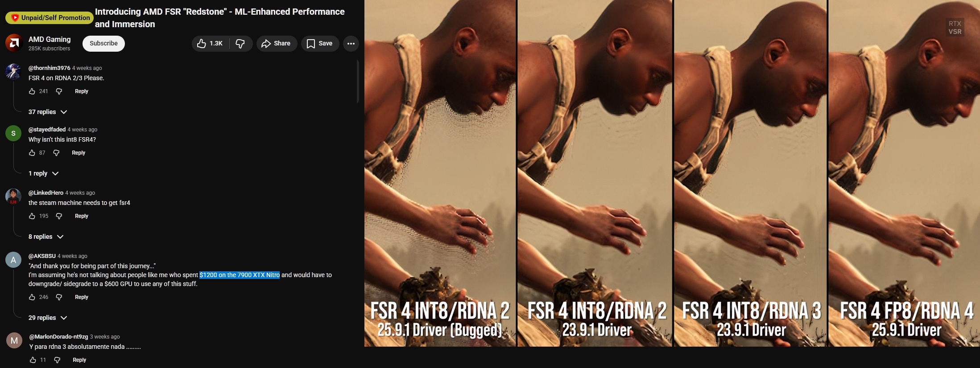Like the comment by @LinkedHero
Image resolution: width=980 pixels, height=368 pixels.
pos(32,216)
